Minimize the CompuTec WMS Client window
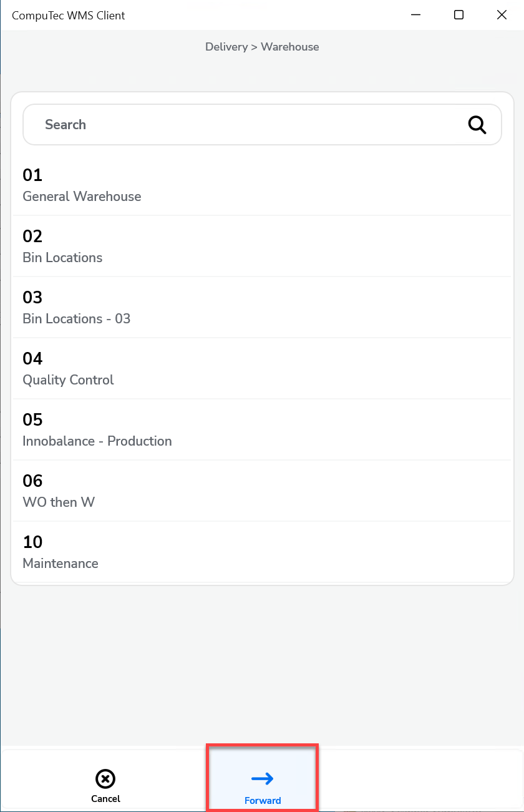Viewport: 524px width, 812px height. (x=415, y=15)
